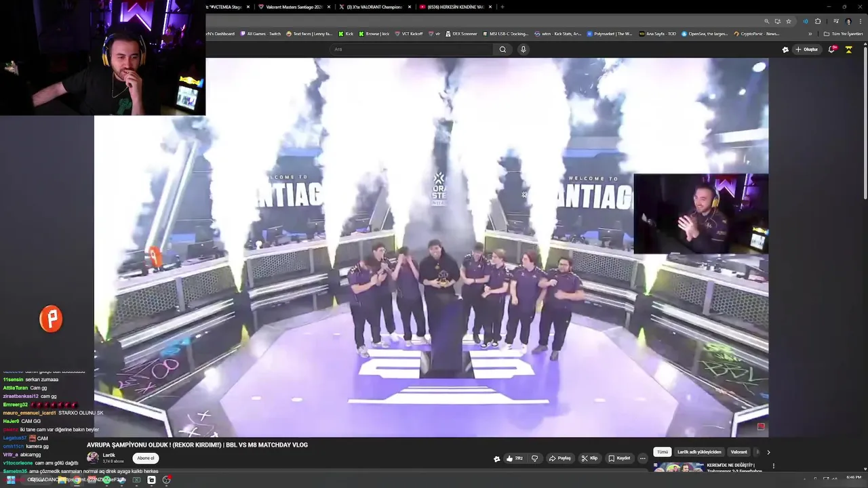Switch to VCTEMEA Stage browser tab

click(225, 7)
